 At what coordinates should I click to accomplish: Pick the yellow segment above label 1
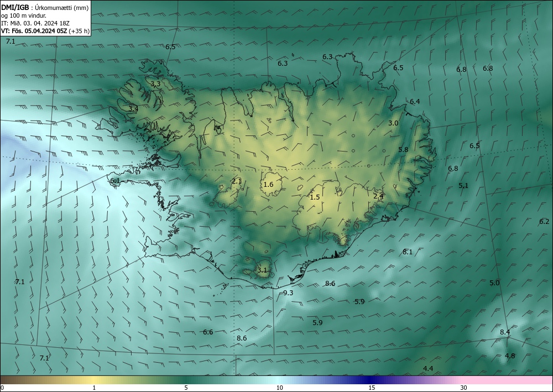93,380
